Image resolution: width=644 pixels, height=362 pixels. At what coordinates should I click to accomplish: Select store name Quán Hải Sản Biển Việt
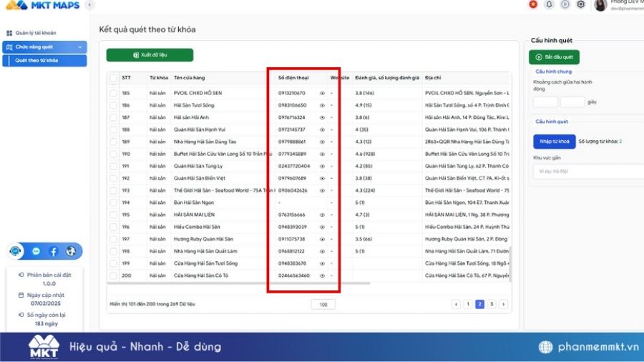[199, 179]
